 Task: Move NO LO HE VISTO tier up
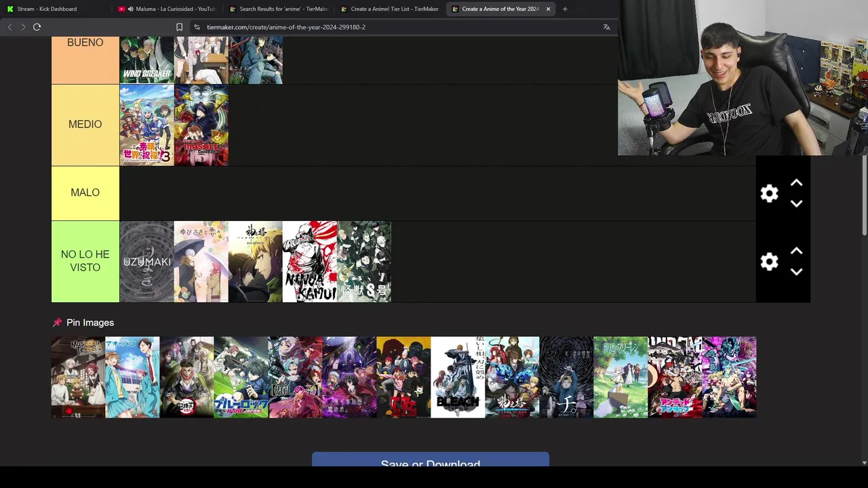[x=796, y=251]
